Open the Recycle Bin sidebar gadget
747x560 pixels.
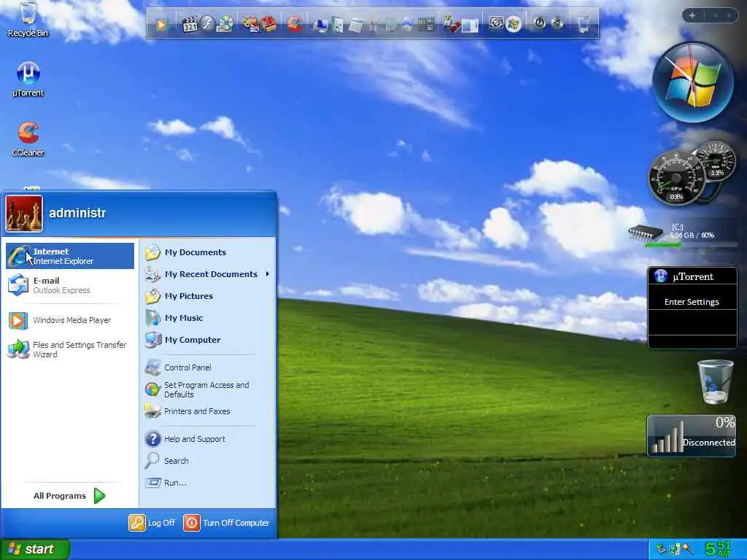point(715,382)
